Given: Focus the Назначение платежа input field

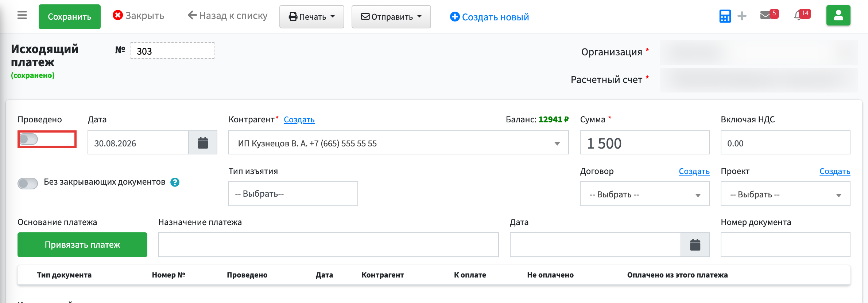Looking at the screenshot, I should coord(328,245).
